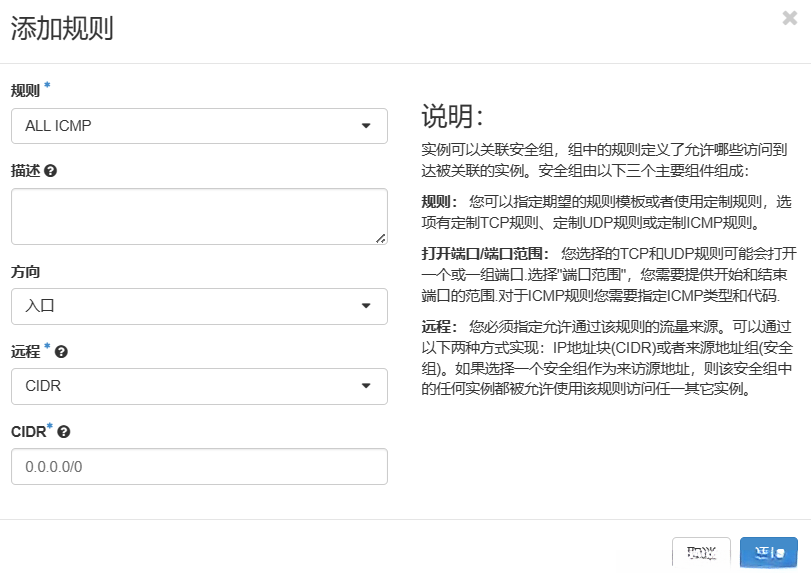This screenshot has width=811, height=582.
Task: Click the 规则 field label
Action: (x=25, y=91)
